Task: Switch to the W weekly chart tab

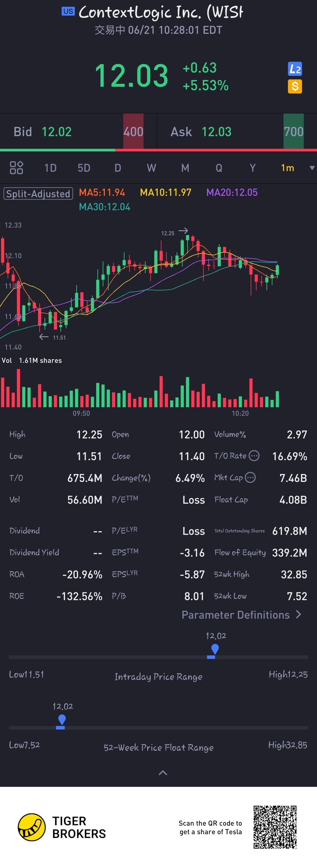Action: click(151, 168)
